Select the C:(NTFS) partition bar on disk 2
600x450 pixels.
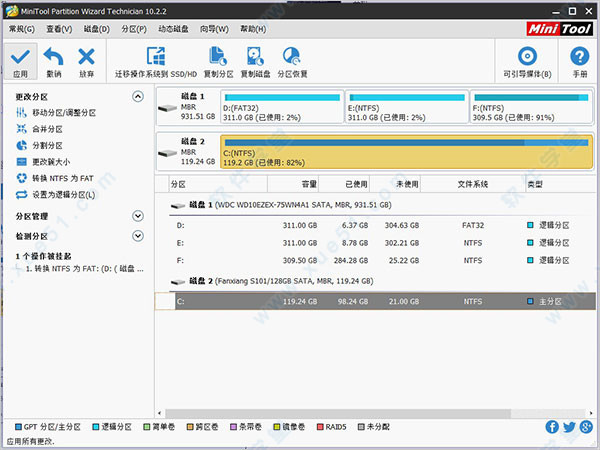(x=406, y=152)
